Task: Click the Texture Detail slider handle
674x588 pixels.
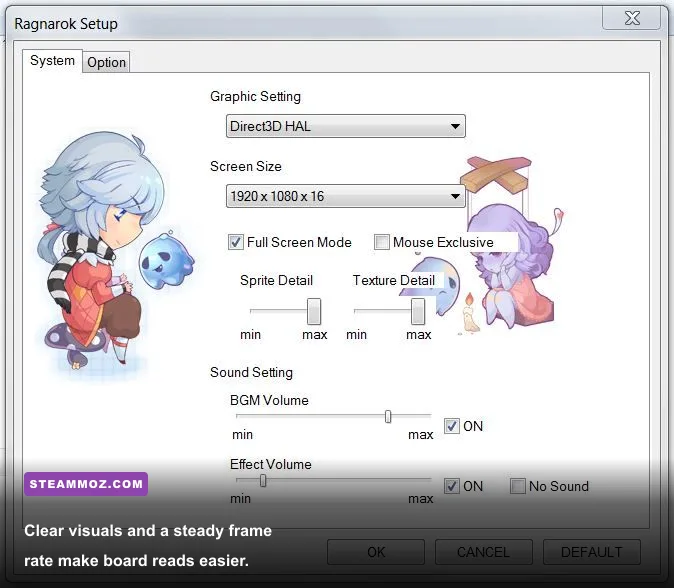Action: [x=418, y=311]
